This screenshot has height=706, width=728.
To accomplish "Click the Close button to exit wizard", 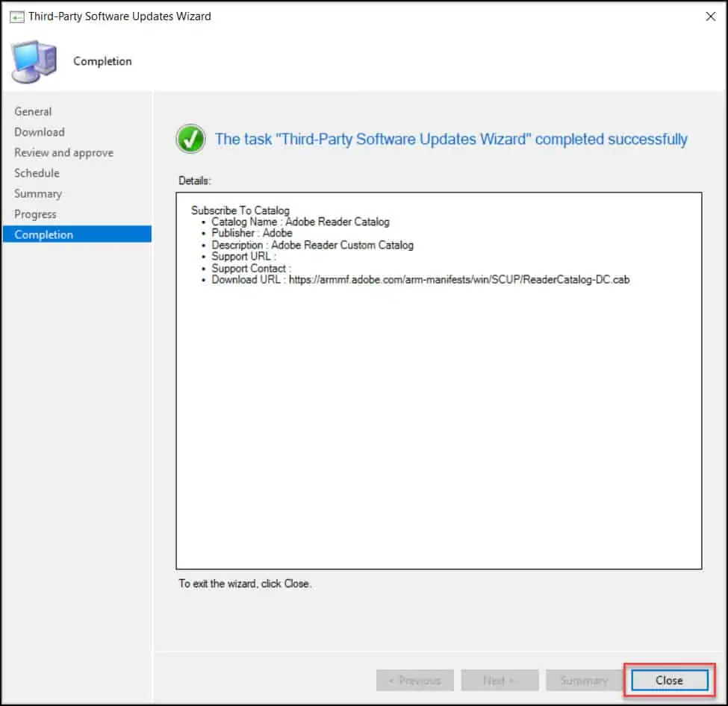I will point(669,680).
